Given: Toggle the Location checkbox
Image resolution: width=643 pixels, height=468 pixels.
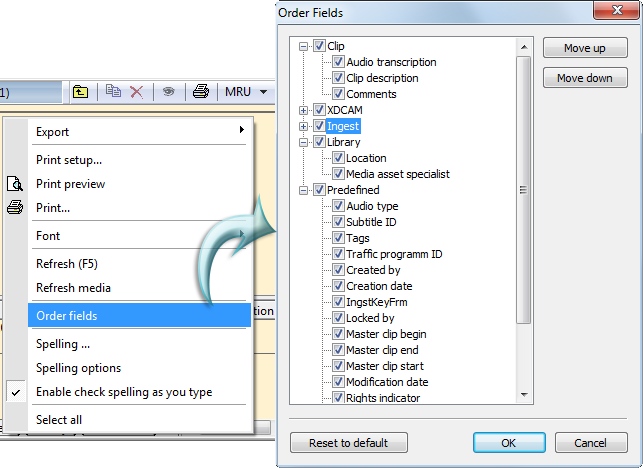Looking at the screenshot, I should coord(338,158).
